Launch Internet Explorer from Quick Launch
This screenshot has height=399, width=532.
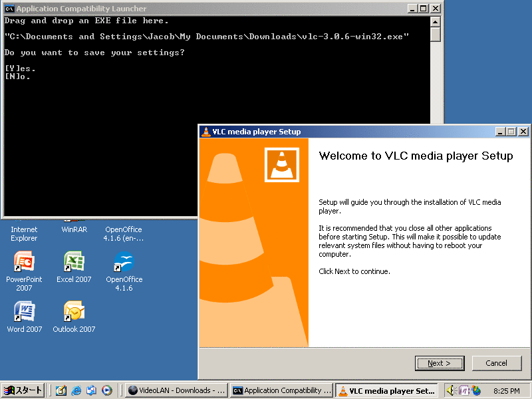(x=76, y=391)
